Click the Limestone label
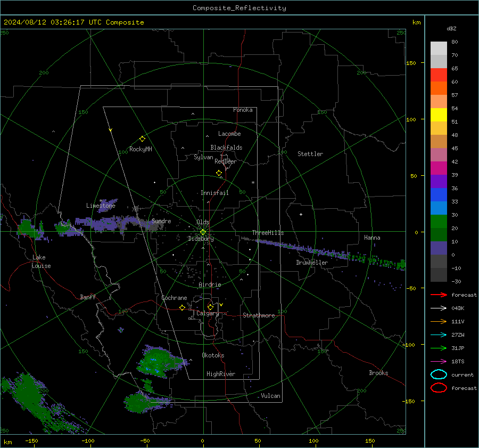This screenshot has width=479, height=448. click(x=101, y=206)
